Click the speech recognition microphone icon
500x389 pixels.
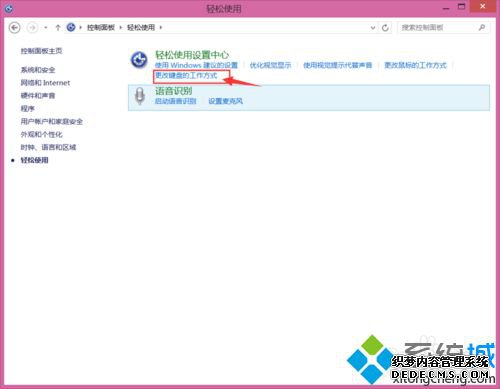[140, 96]
